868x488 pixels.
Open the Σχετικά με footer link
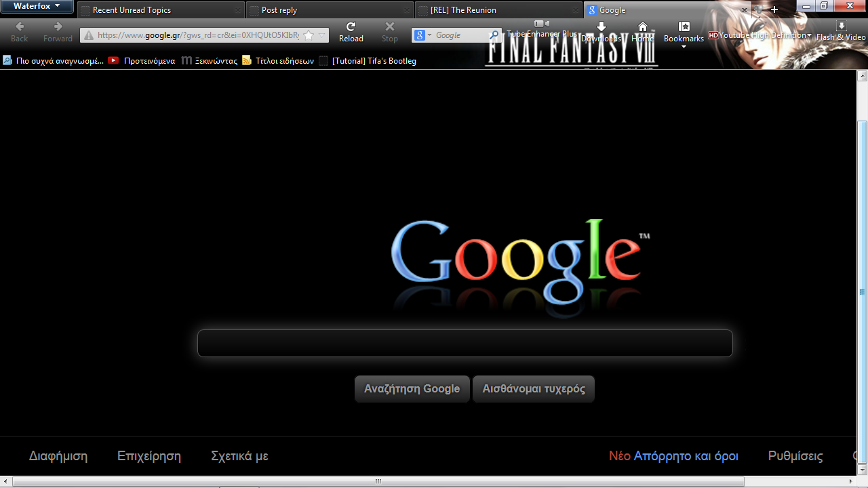(239, 456)
